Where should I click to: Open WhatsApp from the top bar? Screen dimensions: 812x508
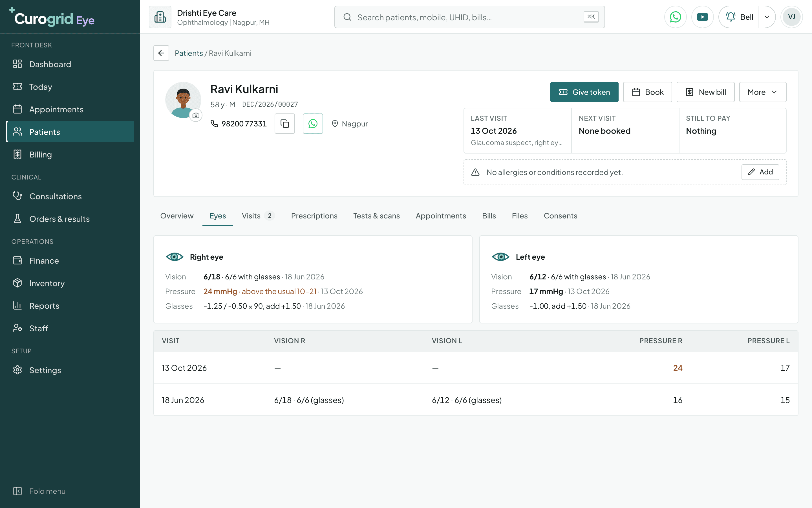(x=675, y=17)
